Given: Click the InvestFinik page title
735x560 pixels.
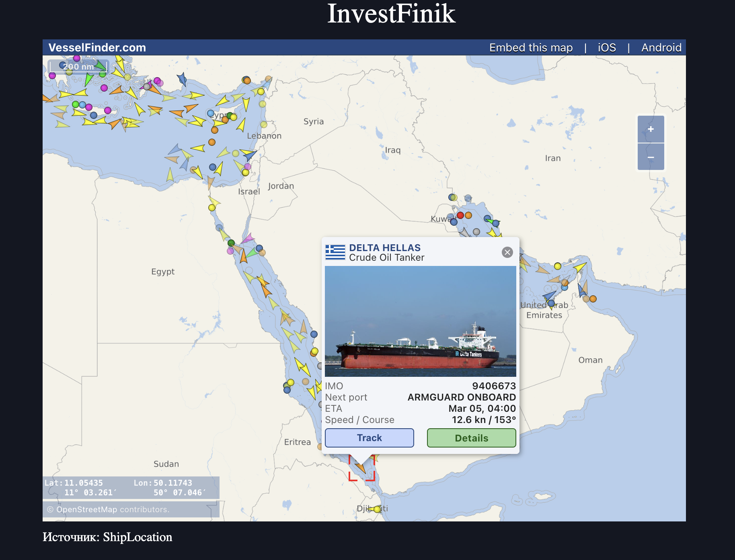Looking at the screenshot, I should (391, 14).
